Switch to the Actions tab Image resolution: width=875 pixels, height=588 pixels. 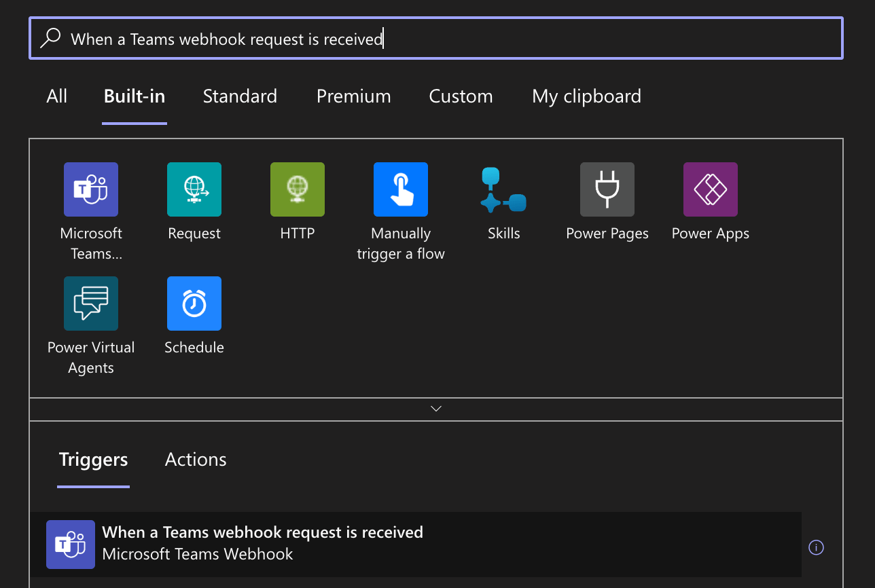[x=196, y=459]
